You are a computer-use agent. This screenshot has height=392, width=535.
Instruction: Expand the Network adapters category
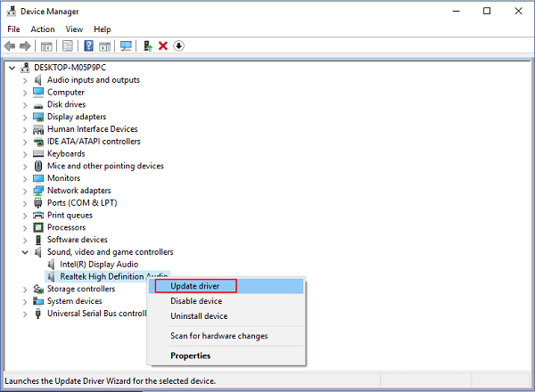[x=25, y=191]
